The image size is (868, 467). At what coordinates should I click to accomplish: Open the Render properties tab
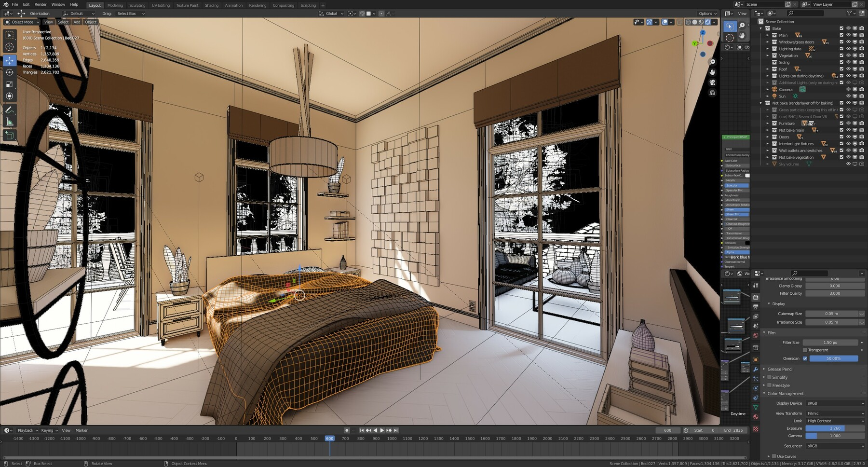click(756, 297)
